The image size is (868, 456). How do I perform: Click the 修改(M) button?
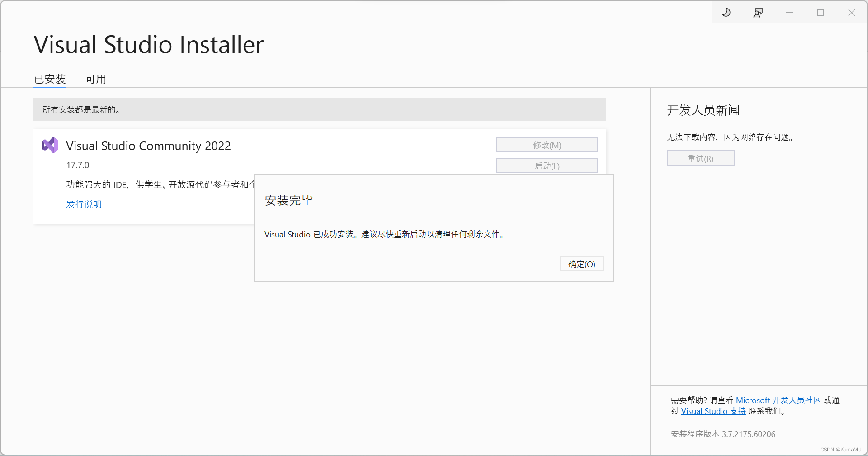pyautogui.click(x=547, y=145)
